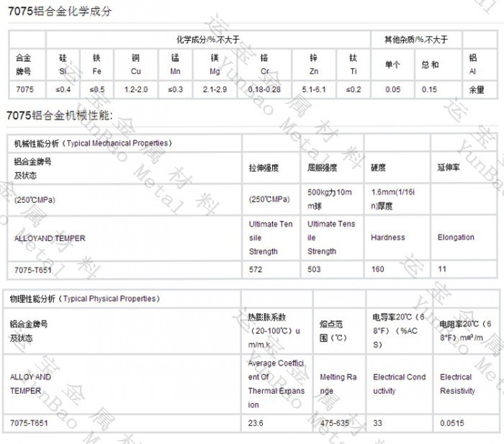Select the Fe value '≤0.5'
The width and height of the screenshot is (504, 444).
coord(96,89)
